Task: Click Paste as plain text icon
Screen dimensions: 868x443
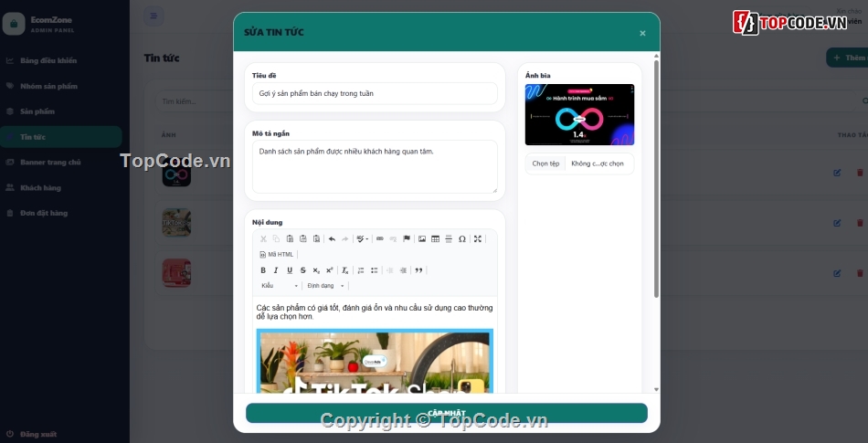Action: (x=302, y=239)
